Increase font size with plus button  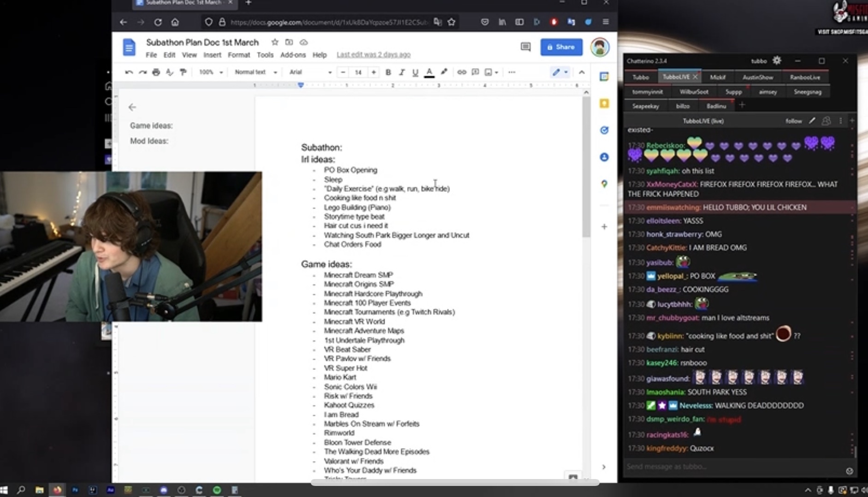click(x=373, y=72)
